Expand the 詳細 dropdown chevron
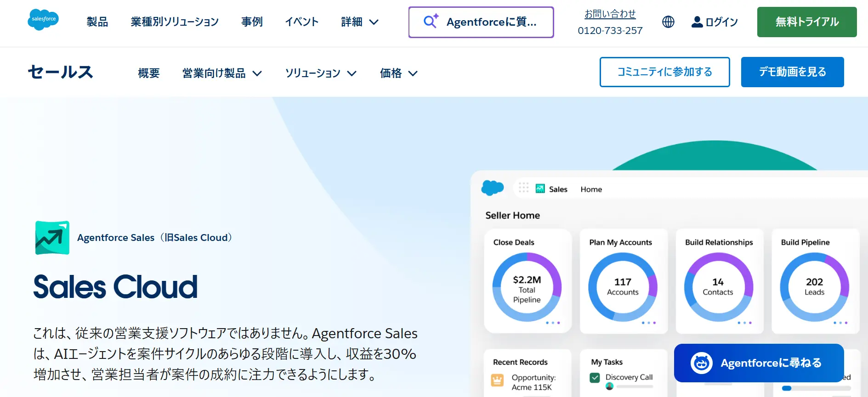868x397 pixels. (374, 22)
